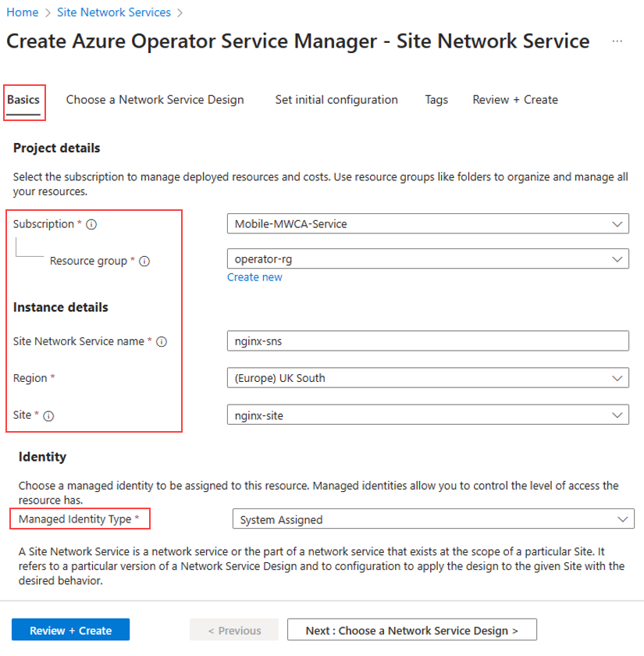Click the info icon next to Subscription
644x656 pixels.
(x=91, y=224)
